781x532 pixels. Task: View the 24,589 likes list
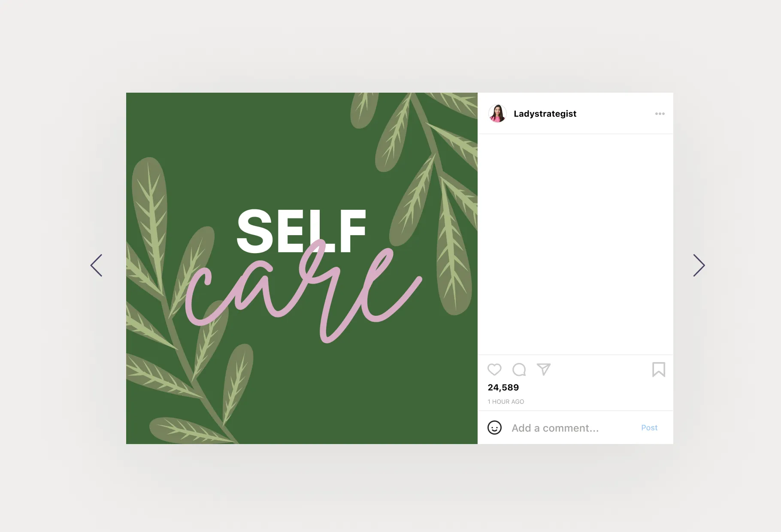503,387
